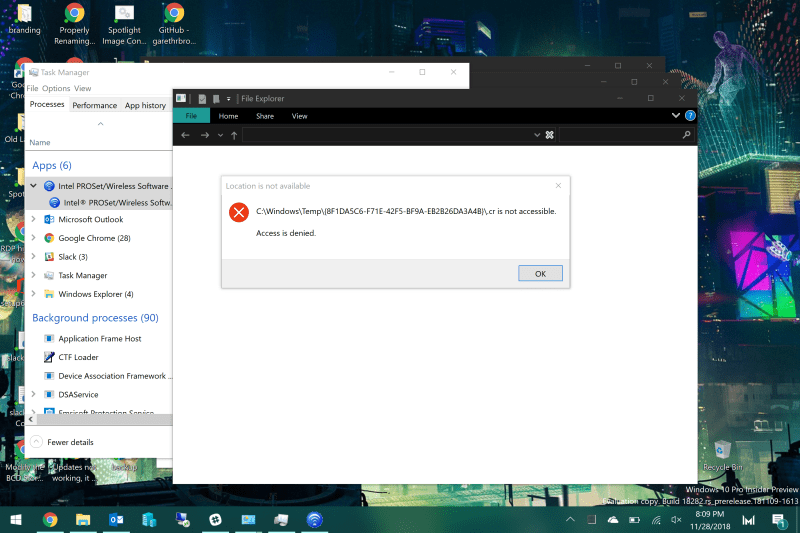
Task: Click the Microsoft Outlook icon in process list
Action: coord(49,219)
